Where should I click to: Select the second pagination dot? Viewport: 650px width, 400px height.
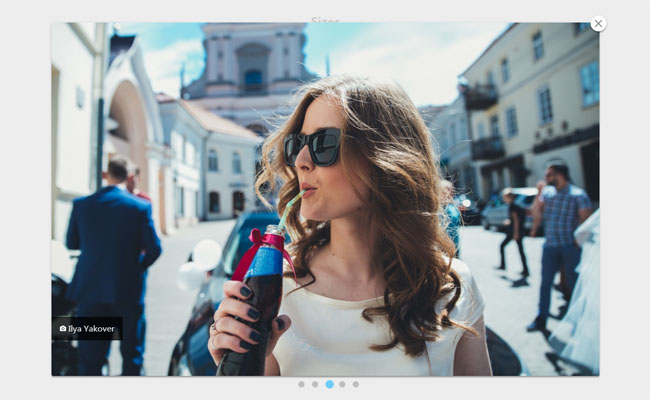pyautogui.click(x=315, y=384)
